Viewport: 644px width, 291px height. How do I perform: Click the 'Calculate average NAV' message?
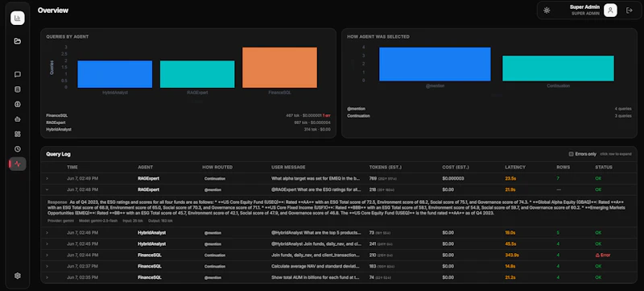point(316,266)
